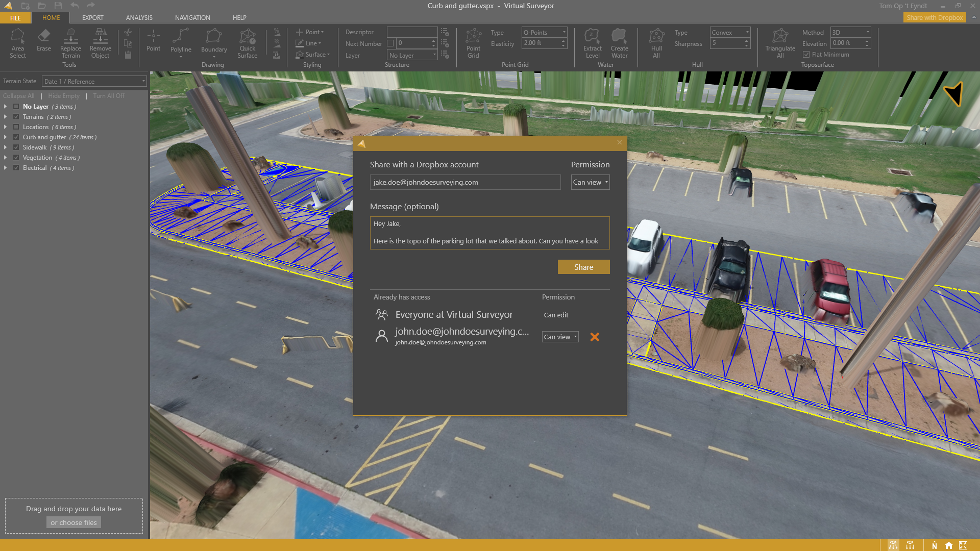Open the EXPORT ribbon tab
This screenshot has width=980, height=551.
point(92,18)
